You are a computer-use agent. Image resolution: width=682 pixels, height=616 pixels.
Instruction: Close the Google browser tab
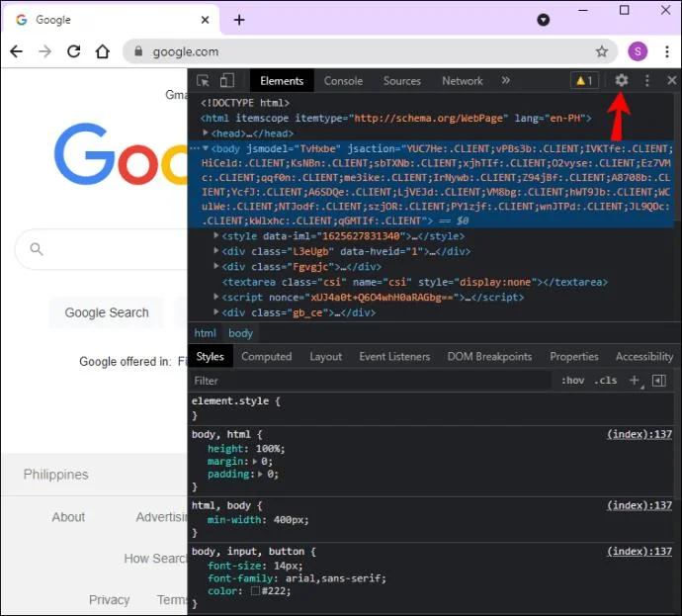pos(205,20)
